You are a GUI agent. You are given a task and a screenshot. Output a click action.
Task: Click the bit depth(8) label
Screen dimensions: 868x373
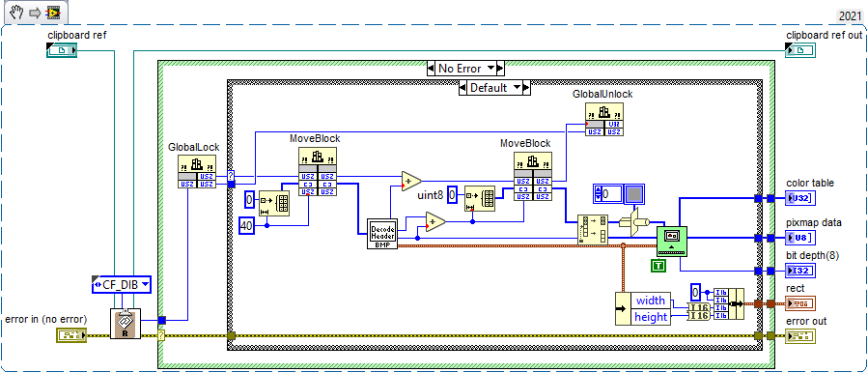[812, 255]
